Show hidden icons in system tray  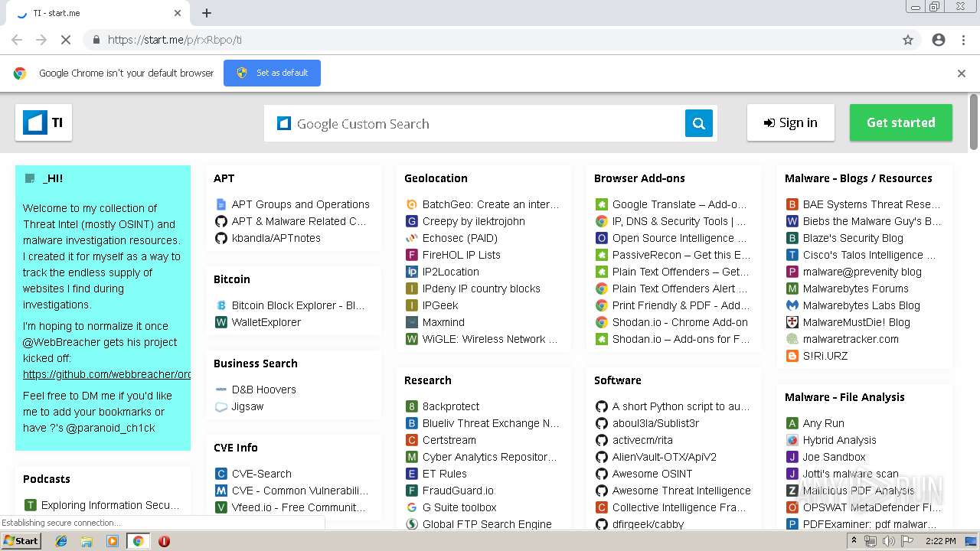click(854, 541)
